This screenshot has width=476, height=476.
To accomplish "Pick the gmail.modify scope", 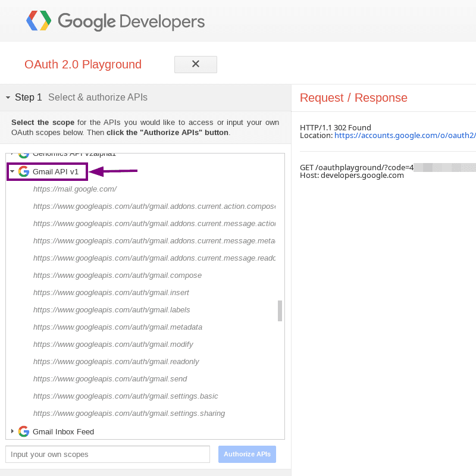I will coord(114,345).
